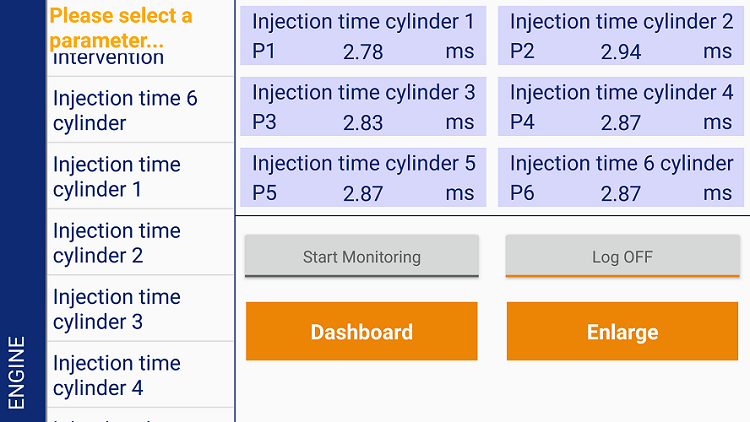Tap the P5 Injection time cylinder 5 tile
This screenshot has height=422, width=750.
(363, 178)
